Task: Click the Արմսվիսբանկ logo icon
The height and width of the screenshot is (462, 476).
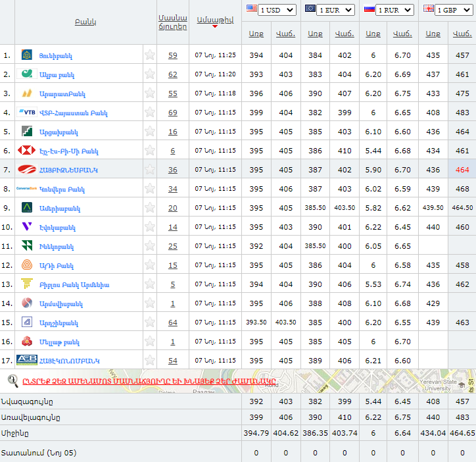Action: 27,303
